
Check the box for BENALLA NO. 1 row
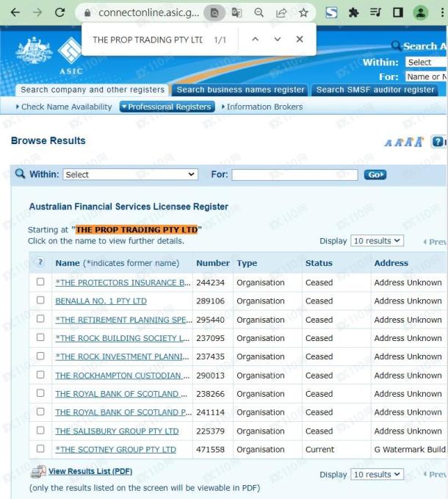40,300
